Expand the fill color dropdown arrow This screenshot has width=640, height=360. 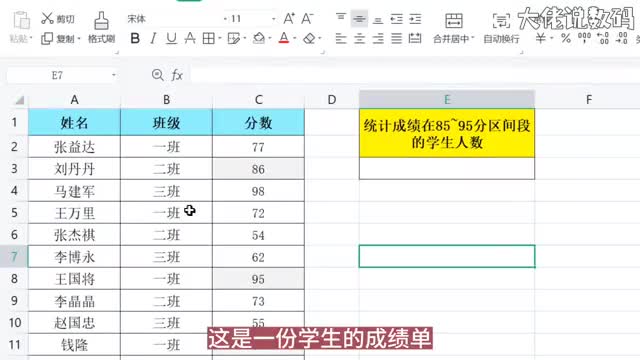coord(269,39)
